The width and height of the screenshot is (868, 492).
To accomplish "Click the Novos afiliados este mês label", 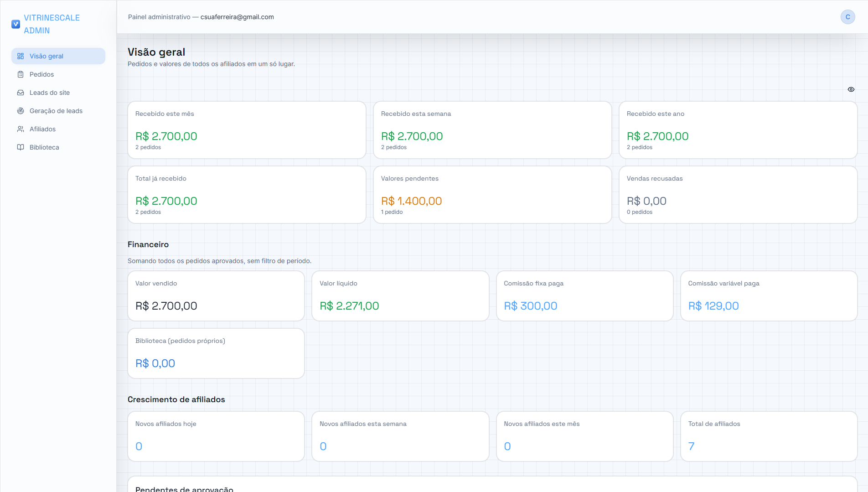I will click(542, 424).
